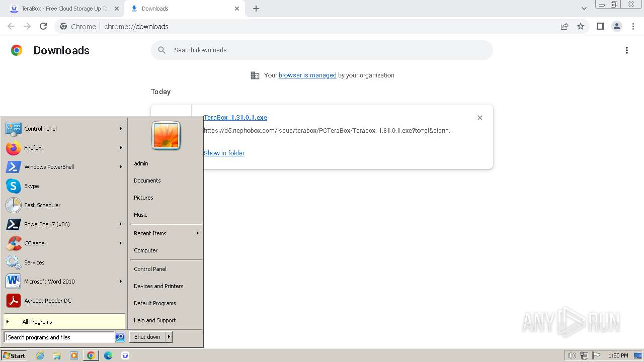The width and height of the screenshot is (644, 362).
Task: Open Documents from Start menu
Action: click(x=166, y=180)
